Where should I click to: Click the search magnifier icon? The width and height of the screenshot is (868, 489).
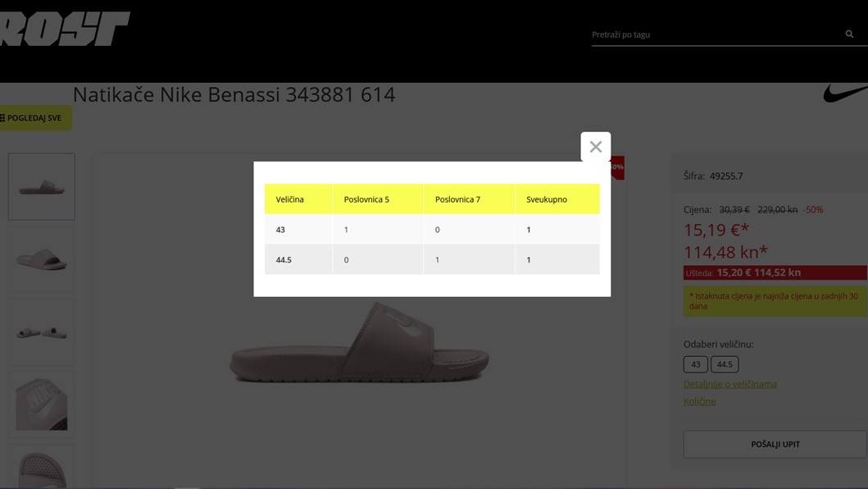(849, 34)
